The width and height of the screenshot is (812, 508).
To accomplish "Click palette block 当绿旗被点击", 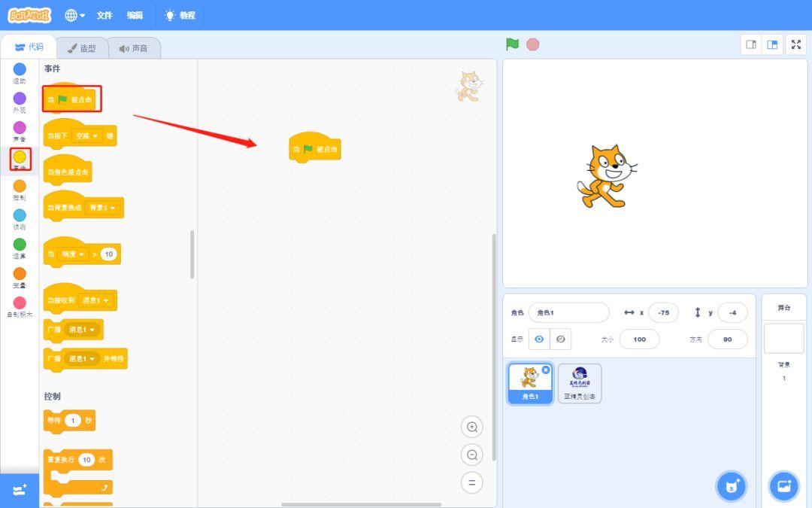I will pos(70,99).
